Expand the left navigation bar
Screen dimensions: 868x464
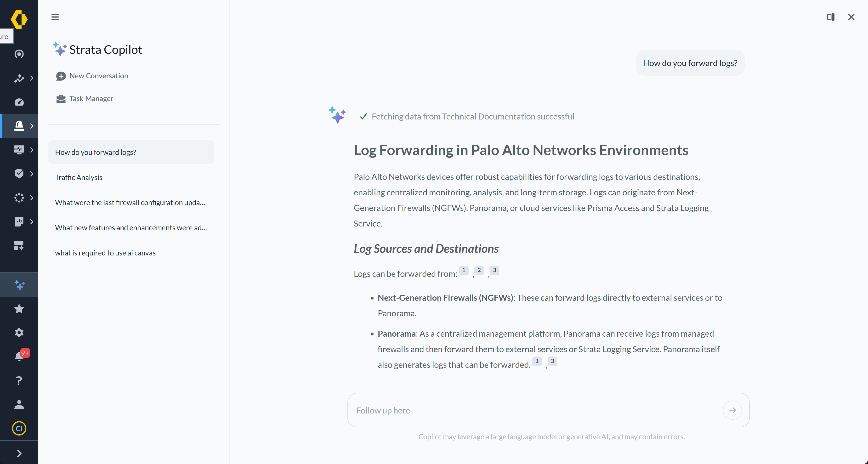point(19,453)
